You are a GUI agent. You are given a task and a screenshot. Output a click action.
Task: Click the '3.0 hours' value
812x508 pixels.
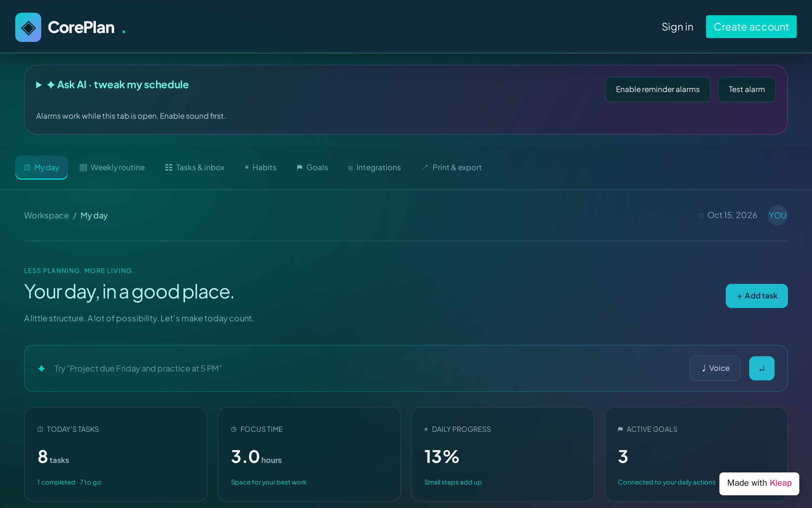tap(256, 457)
